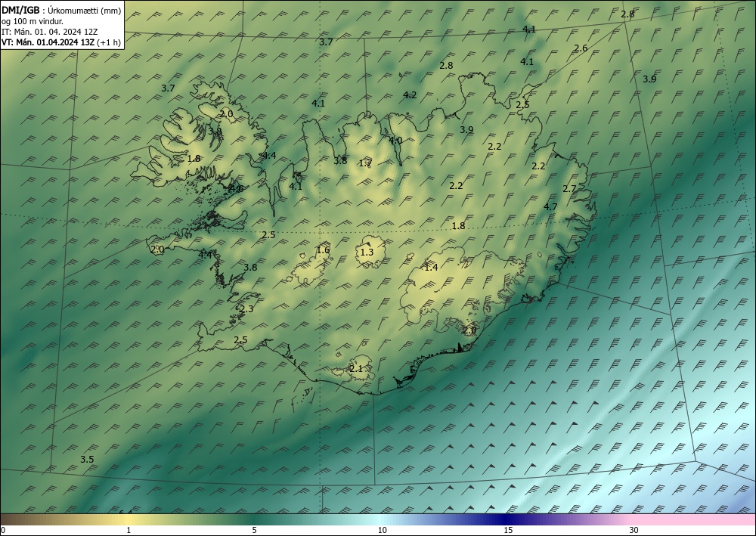Screen dimensions: 756x536
Task: Click the title text "DMI/IGB : Úrkomumætti (mm)"
Action: (61, 11)
